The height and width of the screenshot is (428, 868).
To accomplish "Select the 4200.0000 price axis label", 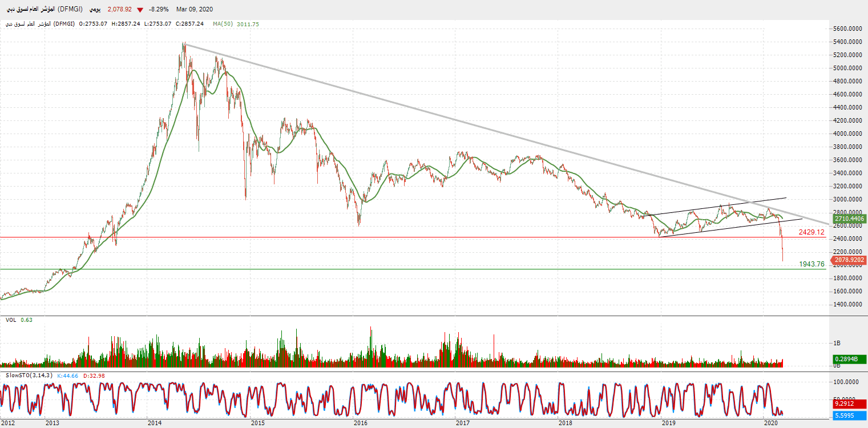I will tap(847, 120).
